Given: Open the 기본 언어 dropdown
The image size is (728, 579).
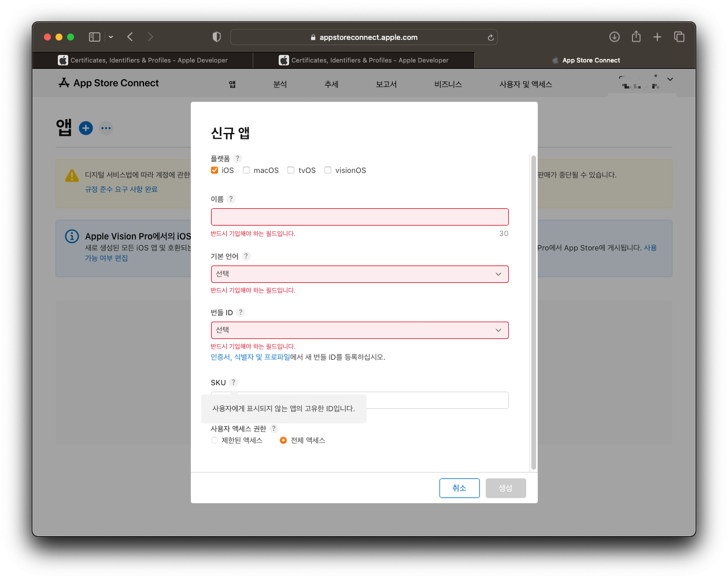Looking at the screenshot, I should coord(360,274).
